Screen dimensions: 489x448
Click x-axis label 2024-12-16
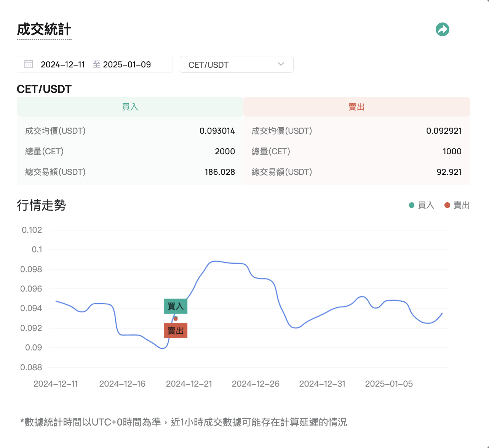pos(122,384)
